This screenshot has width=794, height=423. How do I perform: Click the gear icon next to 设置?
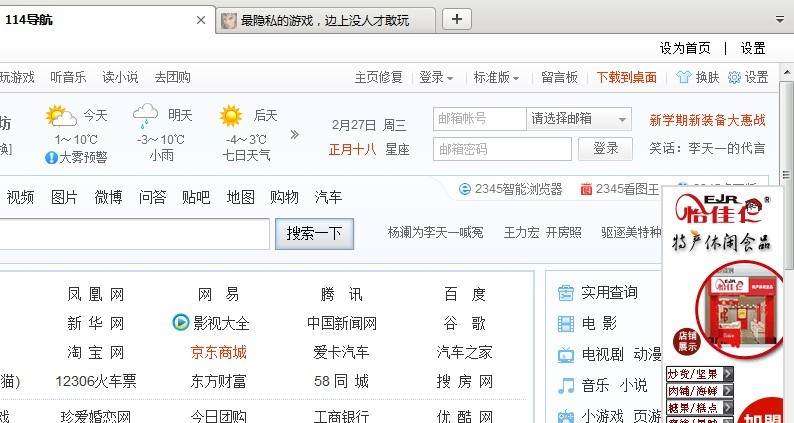pyautogui.click(x=734, y=77)
